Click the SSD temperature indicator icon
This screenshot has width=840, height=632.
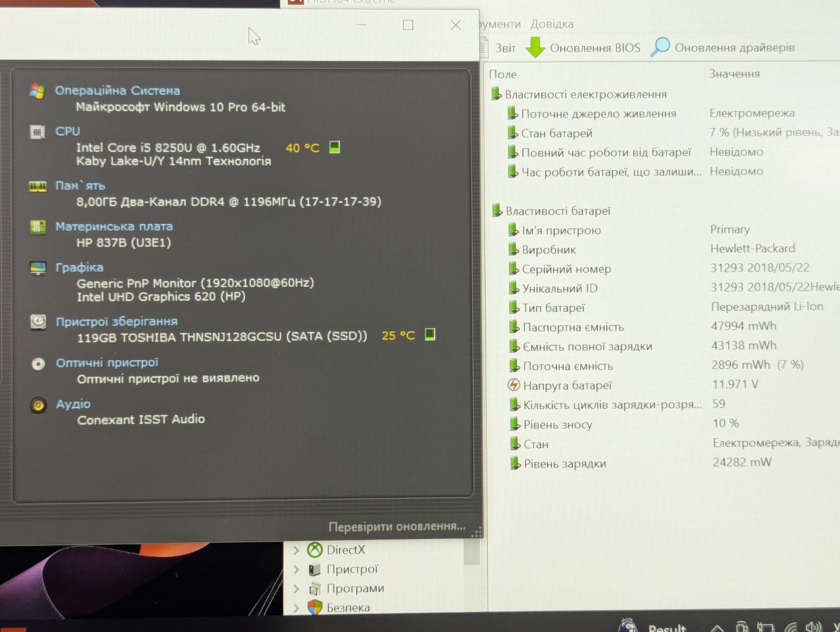click(x=430, y=334)
